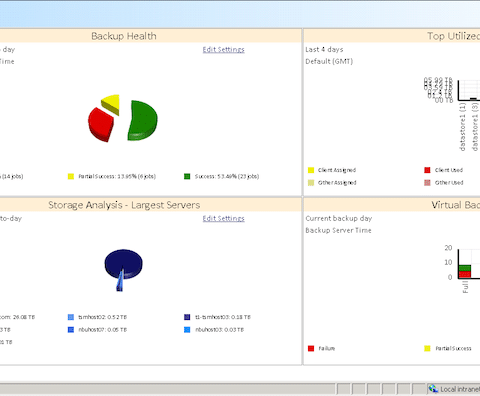Image resolution: width=480 pixels, height=396 pixels.
Task: Click the 'Local intranet' status bar text
Action: [x=460, y=389]
